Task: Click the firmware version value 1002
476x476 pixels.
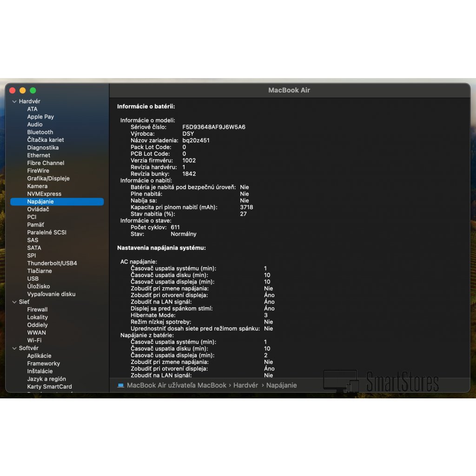Action: coord(189,160)
